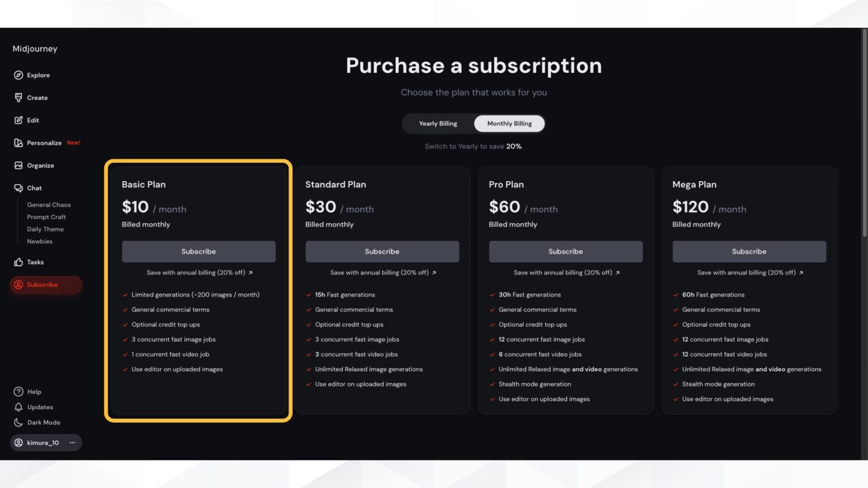The width and height of the screenshot is (868, 488).
Task: Click the Help question mark icon
Action: click(18, 392)
